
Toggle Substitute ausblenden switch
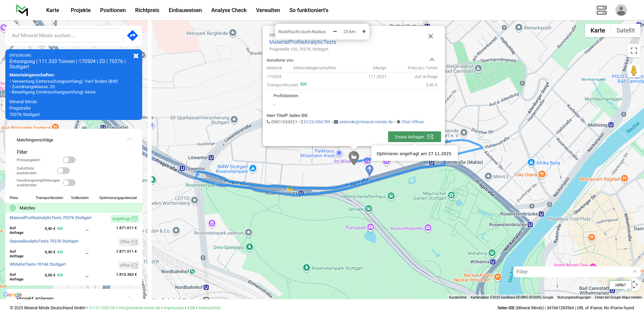pos(63,171)
